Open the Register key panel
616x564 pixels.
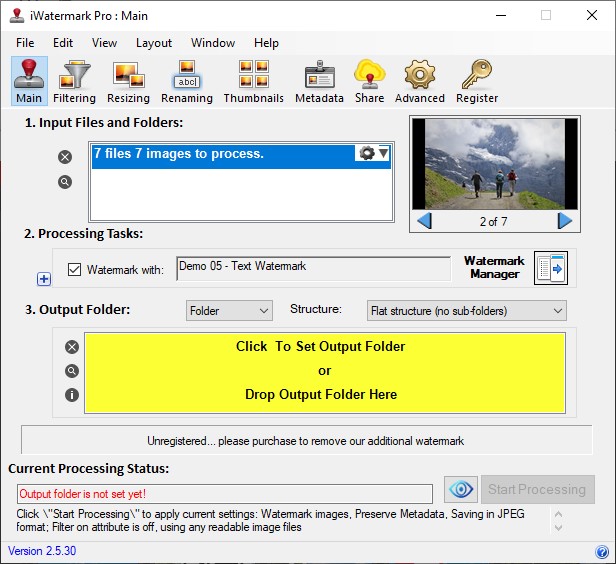(477, 81)
